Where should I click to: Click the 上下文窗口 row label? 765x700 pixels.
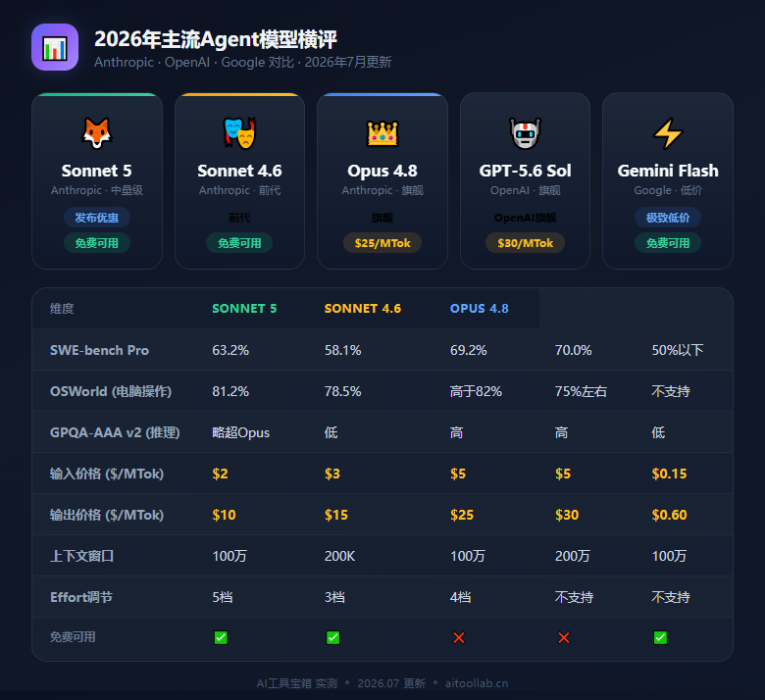[81, 556]
